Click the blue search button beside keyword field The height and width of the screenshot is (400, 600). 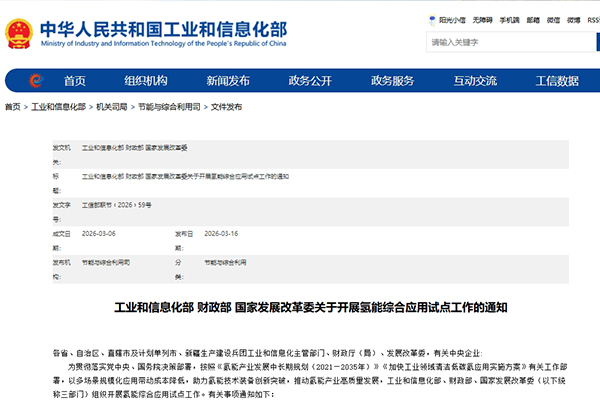598,42
